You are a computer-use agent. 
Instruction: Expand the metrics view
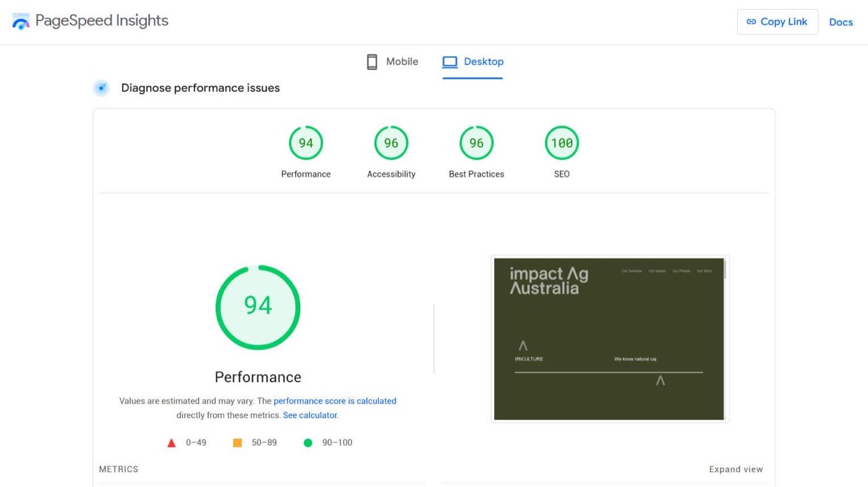[736, 469]
